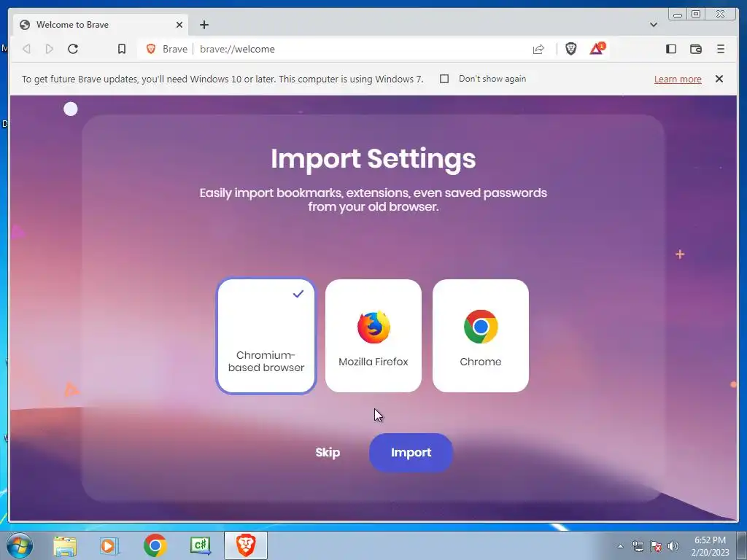
Task: Open the C# application taskbar icon
Action: coord(200,545)
